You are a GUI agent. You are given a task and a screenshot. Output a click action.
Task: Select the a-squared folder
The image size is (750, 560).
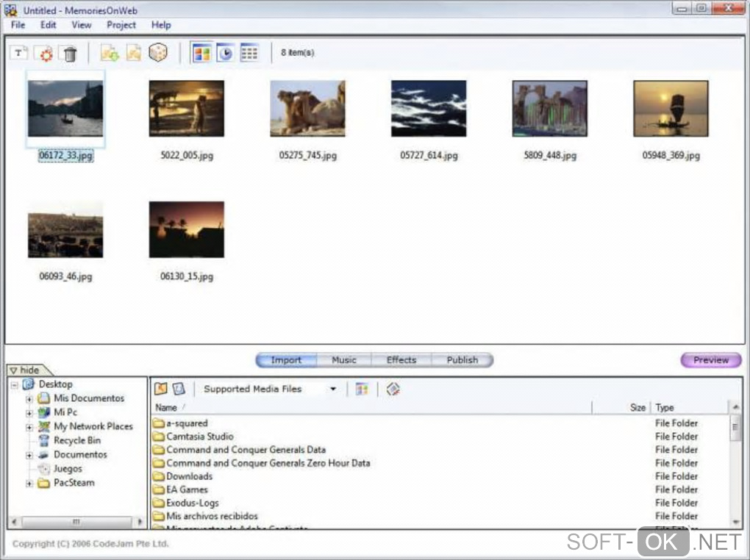pyautogui.click(x=187, y=423)
